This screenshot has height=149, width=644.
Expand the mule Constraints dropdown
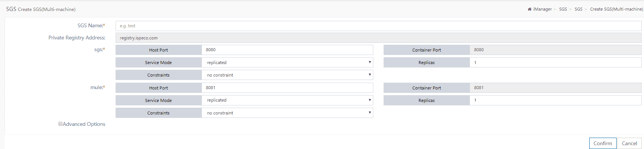pos(287,113)
